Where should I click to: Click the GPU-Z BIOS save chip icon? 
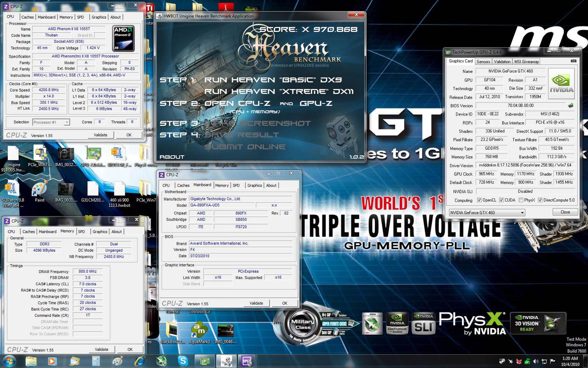pos(571,106)
